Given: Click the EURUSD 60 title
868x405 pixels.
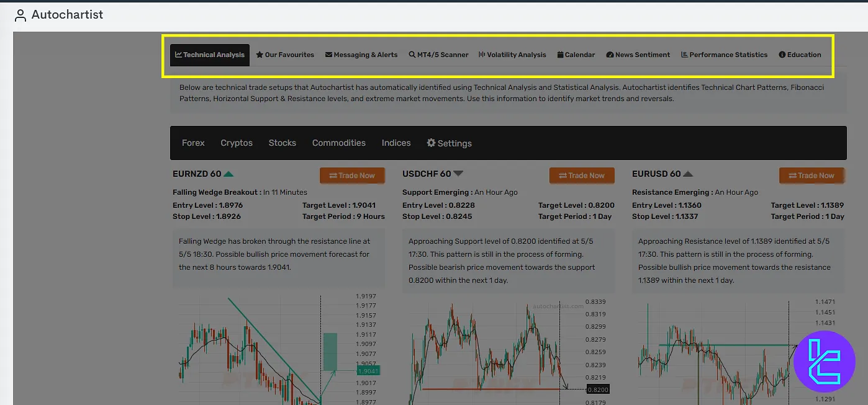Looking at the screenshot, I should (x=656, y=174).
